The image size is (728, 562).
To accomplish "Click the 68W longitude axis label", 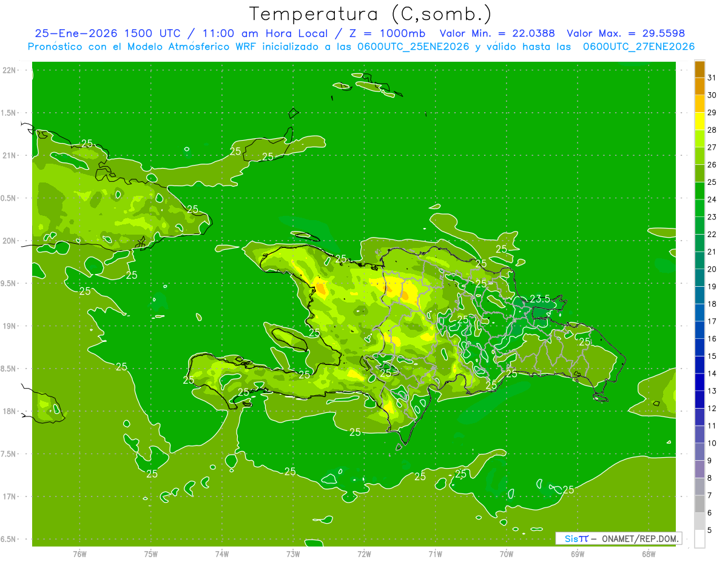I will point(648,554).
